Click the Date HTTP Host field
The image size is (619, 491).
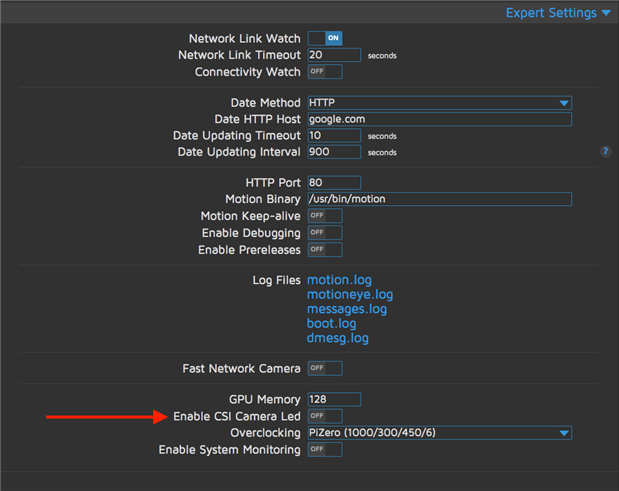point(439,119)
